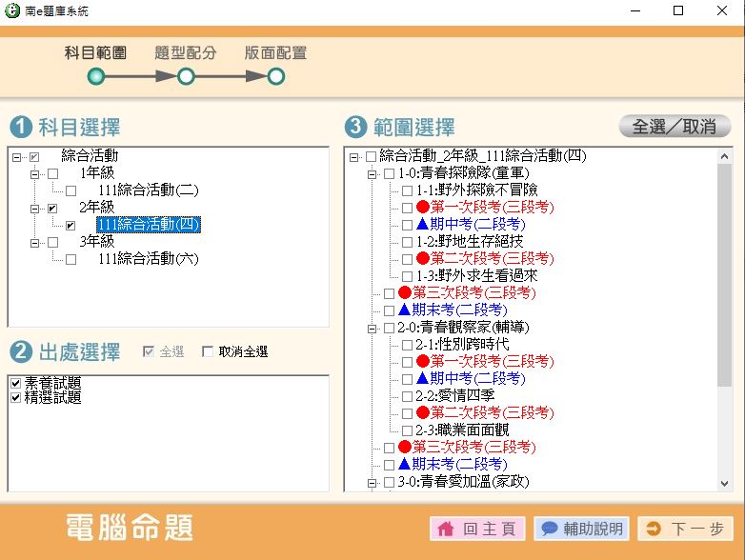The image size is (745, 560).
Task: Collapse 1-0:青春探險隊(童軍) node
Action: (372, 174)
